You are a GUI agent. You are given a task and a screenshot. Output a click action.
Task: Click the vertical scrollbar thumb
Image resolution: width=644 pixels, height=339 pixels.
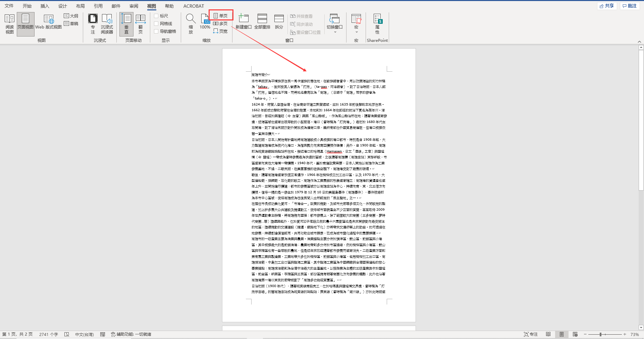pyautogui.click(x=641, y=120)
